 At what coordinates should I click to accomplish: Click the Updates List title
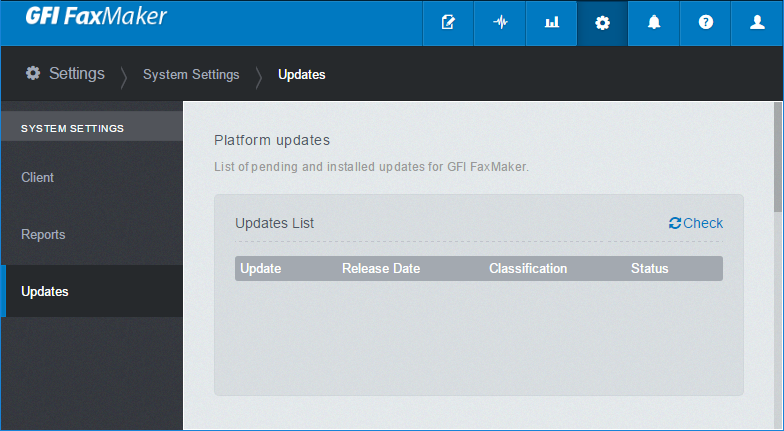[x=274, y=223]
